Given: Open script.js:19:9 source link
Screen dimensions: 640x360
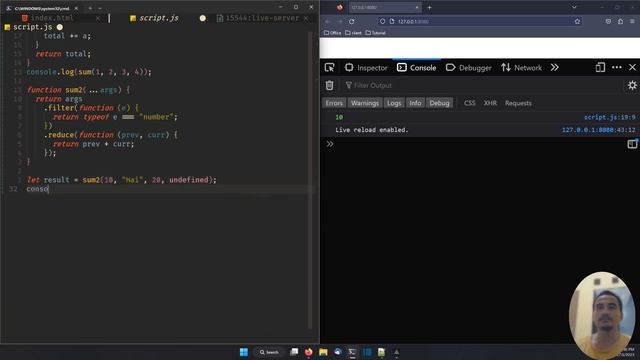Looking at the screenshot, I should click(x=609, y=117).
